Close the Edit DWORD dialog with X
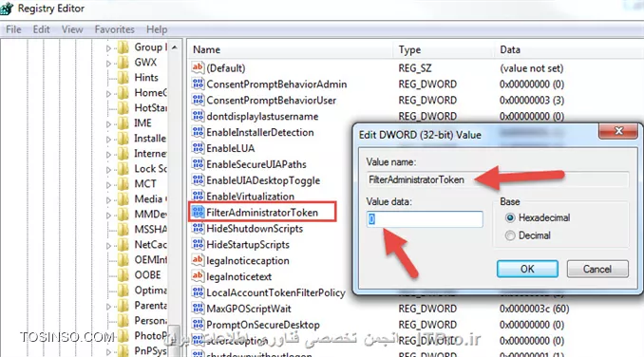The image size is (644, 357). pyautogui.click(x=618, y=131)
